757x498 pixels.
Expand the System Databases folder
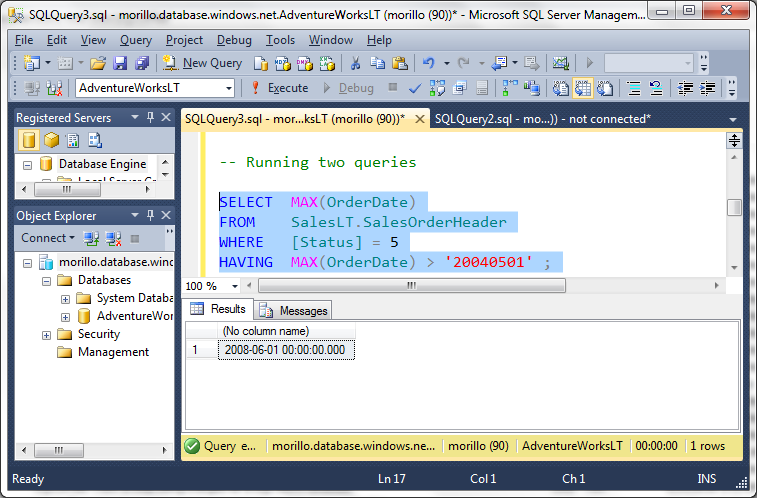[x=65, y=299]
